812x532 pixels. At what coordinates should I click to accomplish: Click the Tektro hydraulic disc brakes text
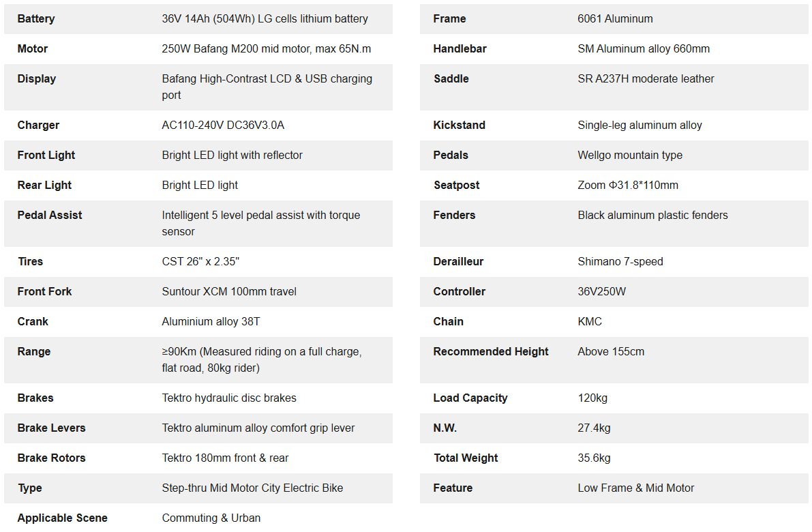tap(229, 398)
